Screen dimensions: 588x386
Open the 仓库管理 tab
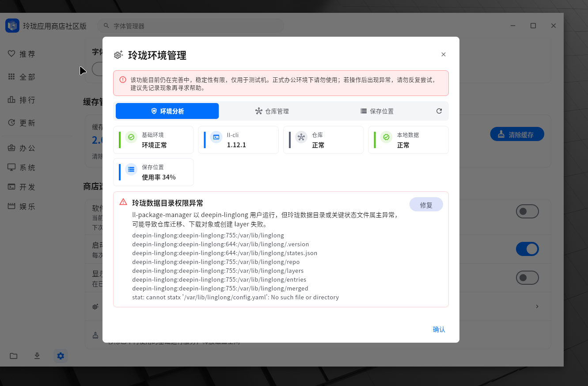tap(272, 111)
